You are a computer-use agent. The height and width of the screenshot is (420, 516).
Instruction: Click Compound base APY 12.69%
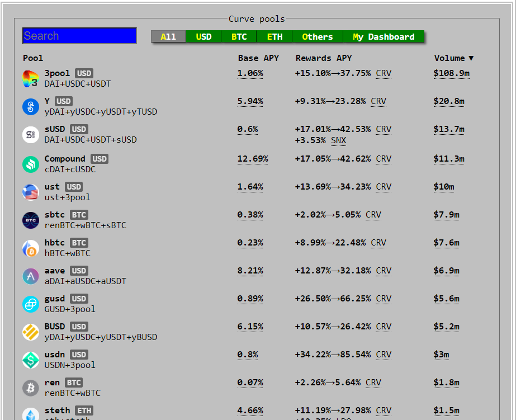pos(253,159)
